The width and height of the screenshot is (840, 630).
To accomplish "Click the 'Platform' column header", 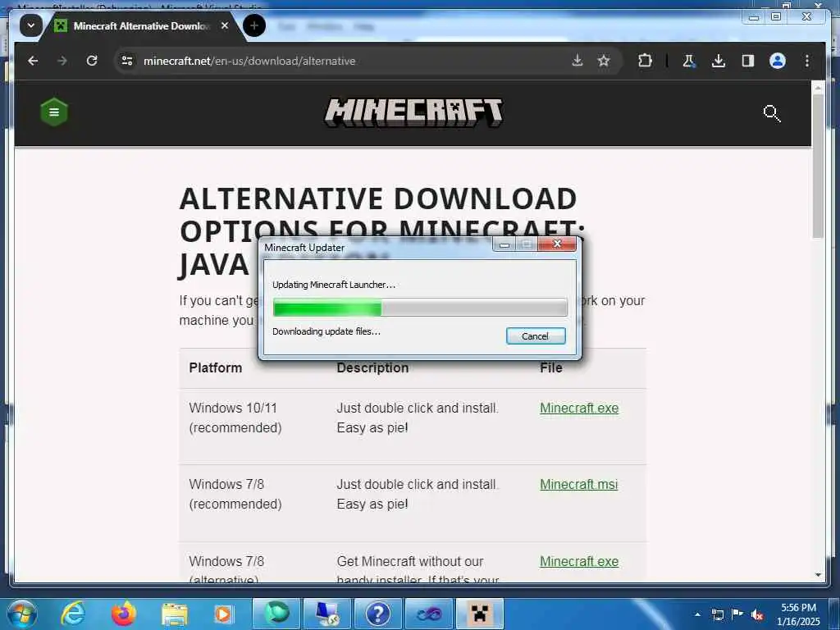I will (216, 367).
